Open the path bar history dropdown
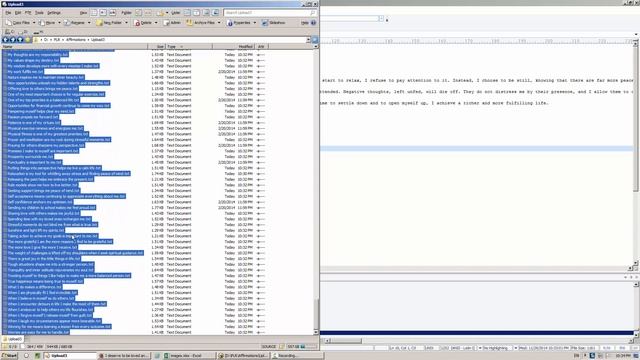The height and width of the screenshot is (360, 640). (x=308, y=40)
